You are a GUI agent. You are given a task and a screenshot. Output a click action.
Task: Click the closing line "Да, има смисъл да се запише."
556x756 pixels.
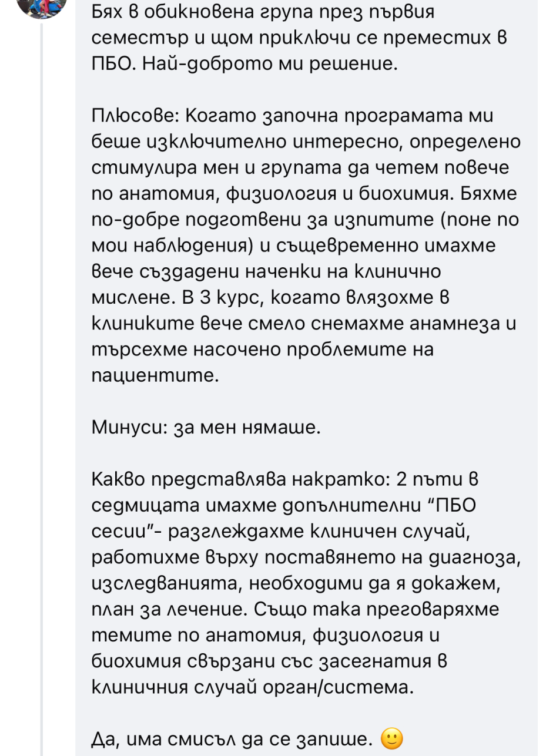232,739
